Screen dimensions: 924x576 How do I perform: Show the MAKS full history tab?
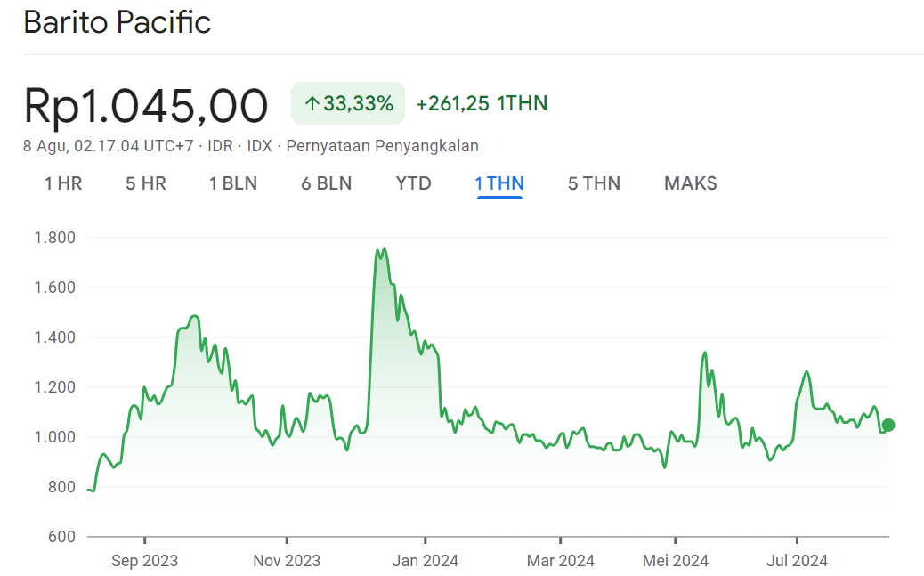691,183
